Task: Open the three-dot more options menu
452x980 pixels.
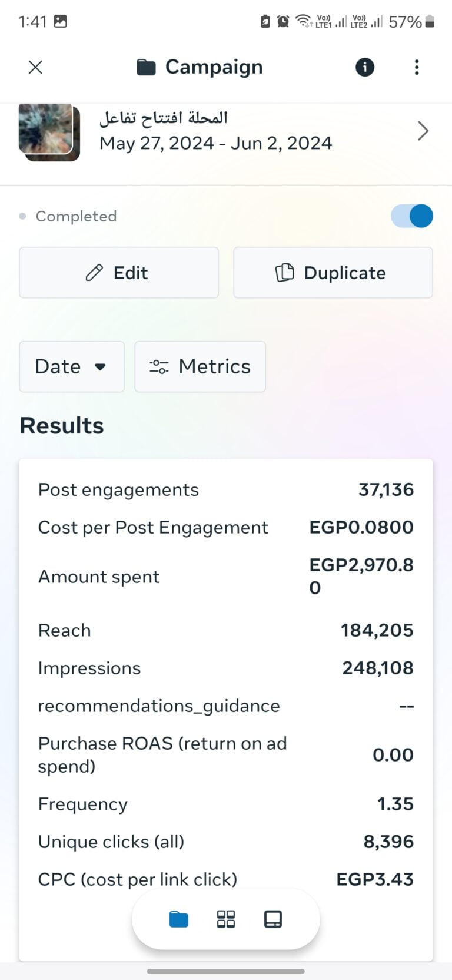Action: coord(417,67)
